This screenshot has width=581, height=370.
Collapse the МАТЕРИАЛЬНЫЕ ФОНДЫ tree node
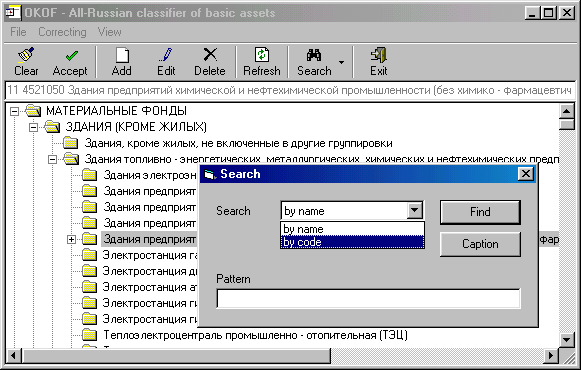[14, 111]
